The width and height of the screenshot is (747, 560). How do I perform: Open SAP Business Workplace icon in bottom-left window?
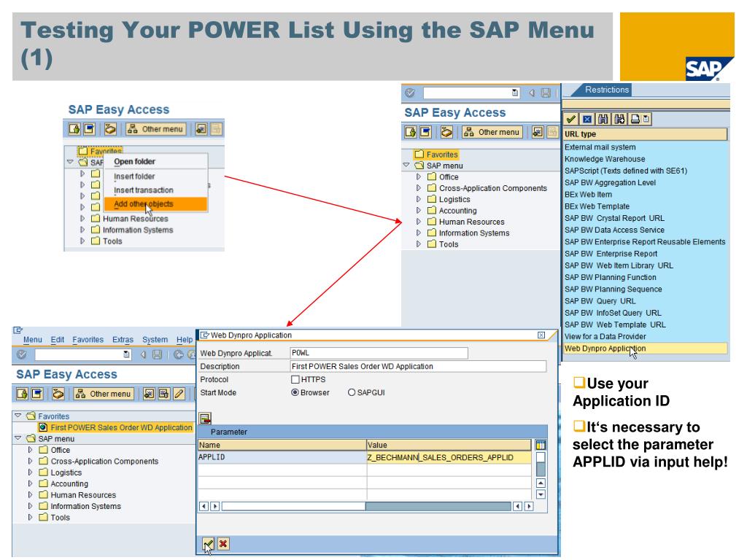point(58,394)
